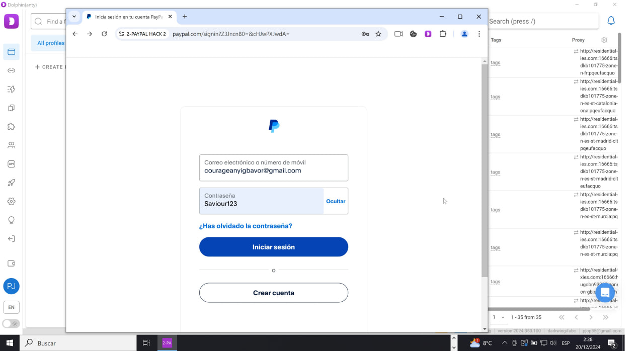Open the rocket plan icon in sidebar
644x351 pixels.
tap(11, 183)
